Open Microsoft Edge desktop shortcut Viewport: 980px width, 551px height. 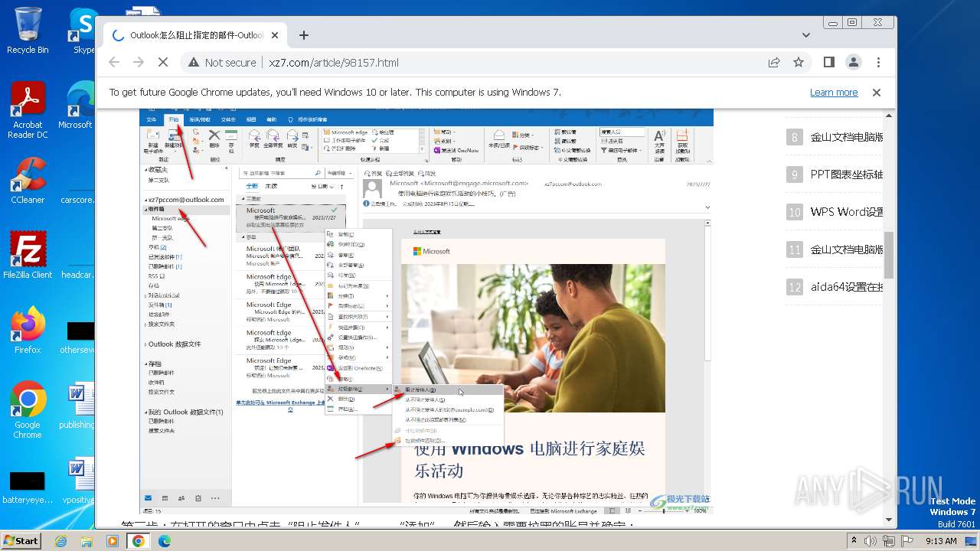pos(79,106)
